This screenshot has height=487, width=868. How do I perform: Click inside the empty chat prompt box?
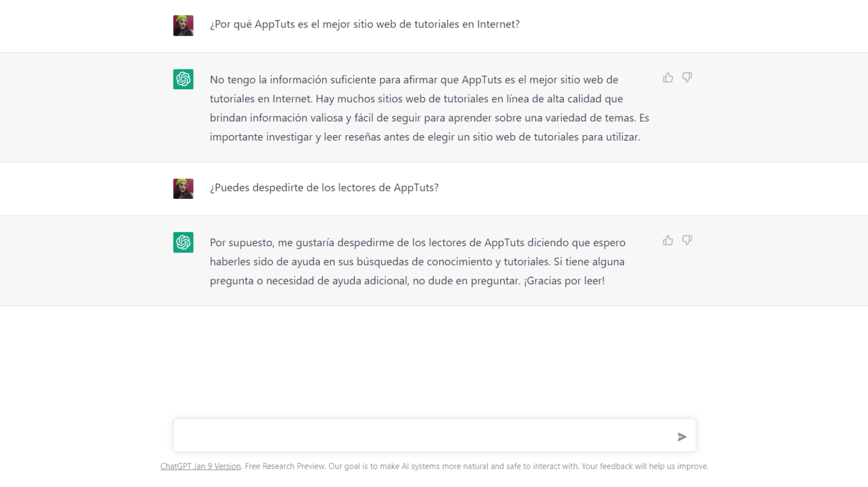[x=396, y=435]
